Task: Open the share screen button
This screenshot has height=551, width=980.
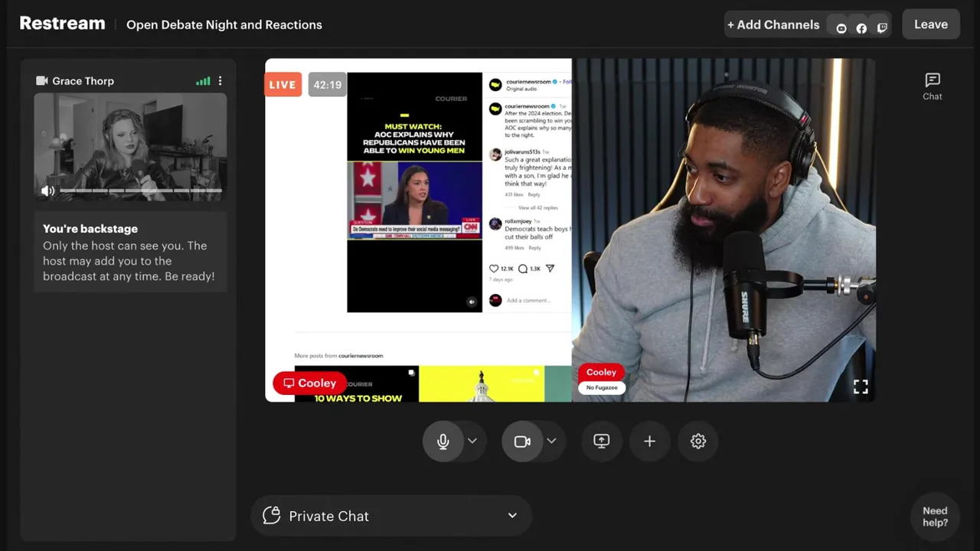Action: pos(601,441)
